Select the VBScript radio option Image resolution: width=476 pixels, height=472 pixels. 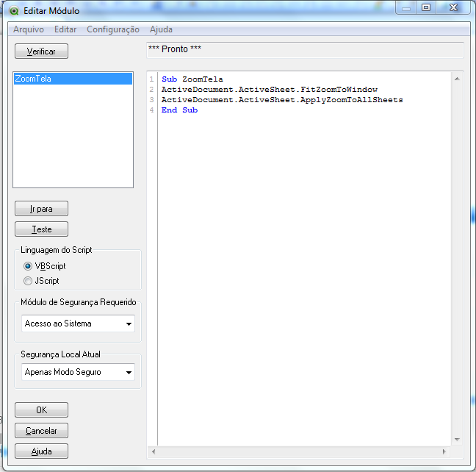tap(28, 266)
